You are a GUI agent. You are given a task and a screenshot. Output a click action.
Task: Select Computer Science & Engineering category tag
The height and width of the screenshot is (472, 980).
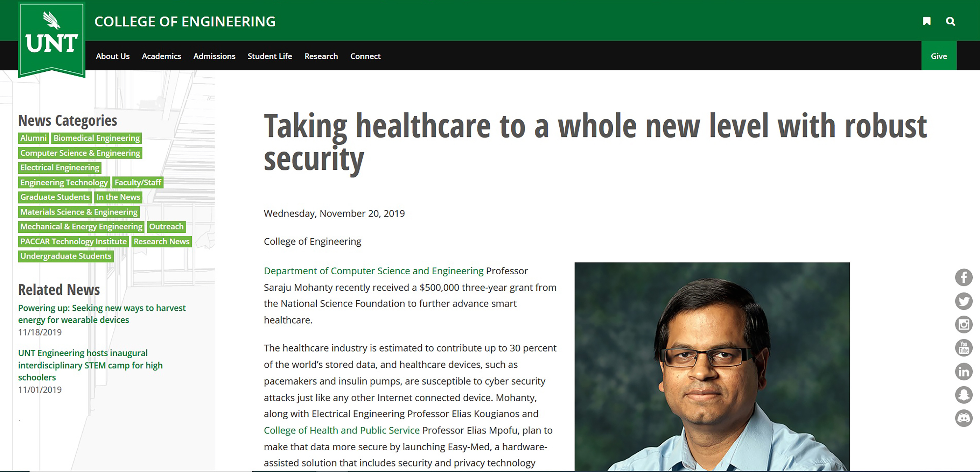click(80, 153)
